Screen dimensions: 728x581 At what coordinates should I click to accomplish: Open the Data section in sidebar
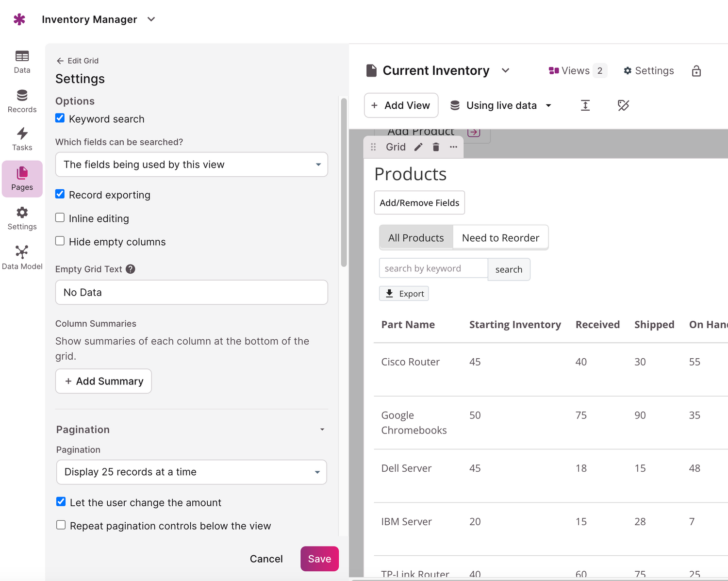click(x=22, y=62)
